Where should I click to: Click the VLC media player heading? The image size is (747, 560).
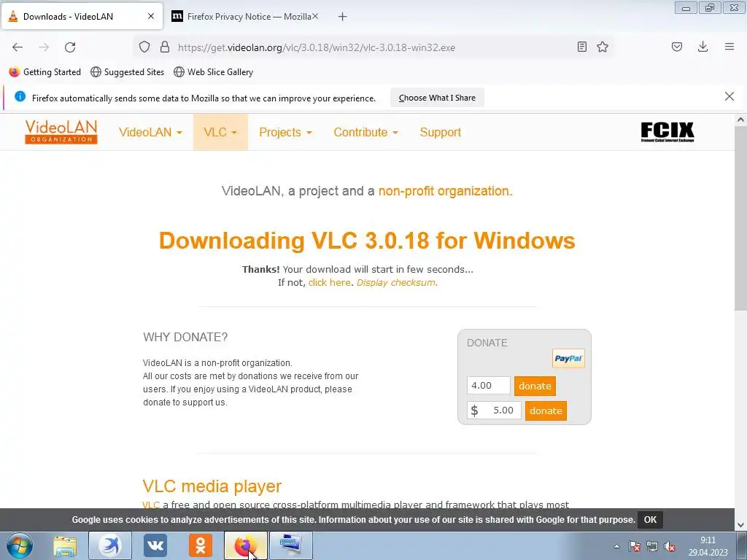(212, 486)
